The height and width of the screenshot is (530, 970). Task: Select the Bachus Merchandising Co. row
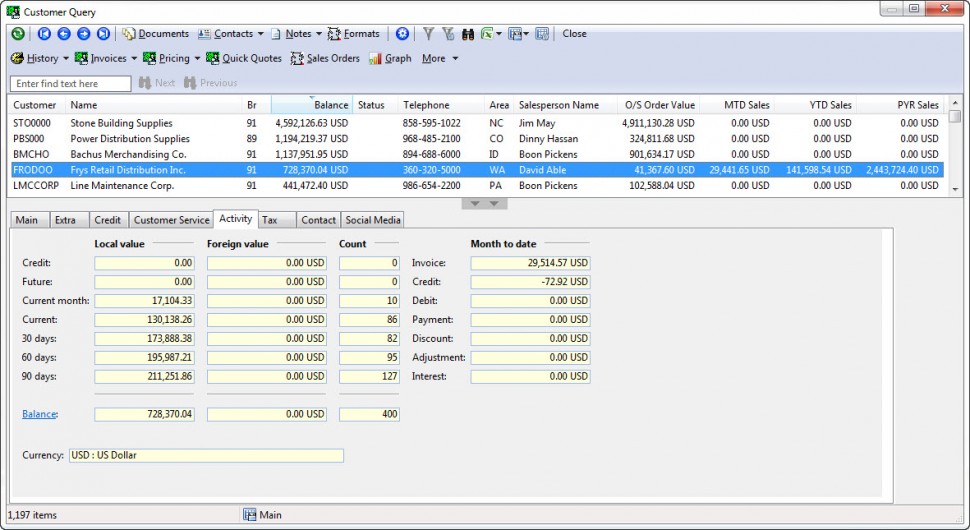[476, 154]
